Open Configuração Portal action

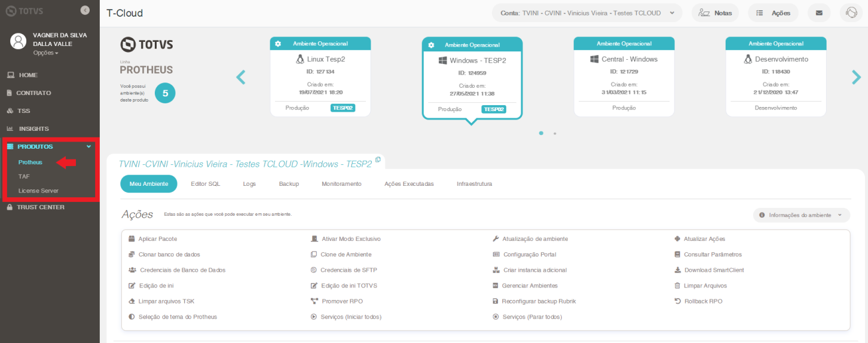click(524, 255)
